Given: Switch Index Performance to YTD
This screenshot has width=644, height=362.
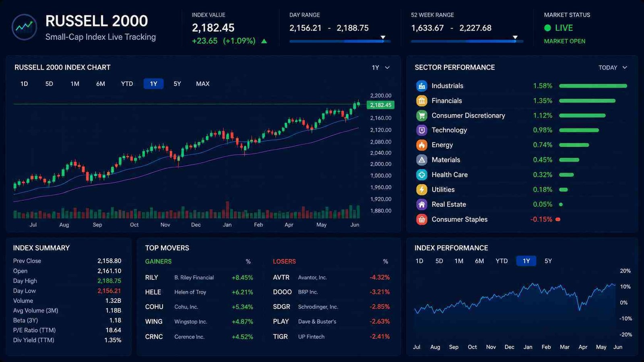Looking at the screenshot, I should click(502, 261).
